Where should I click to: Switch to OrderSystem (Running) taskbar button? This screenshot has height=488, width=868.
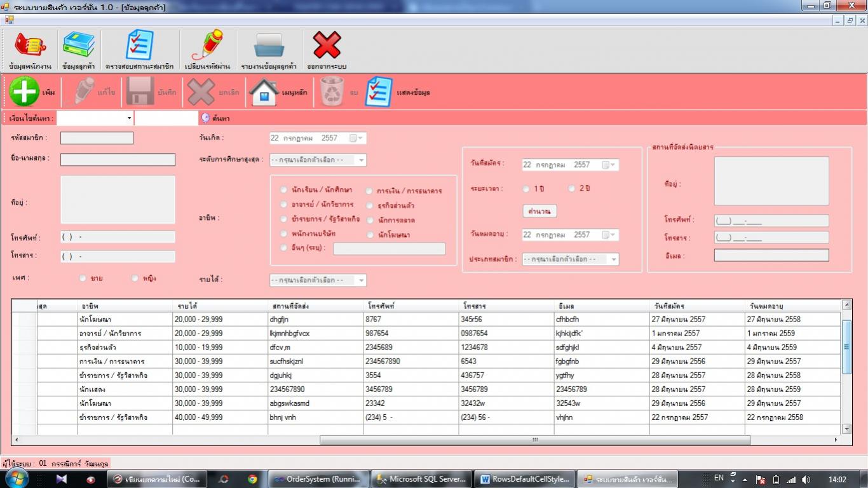coord(318,479)
